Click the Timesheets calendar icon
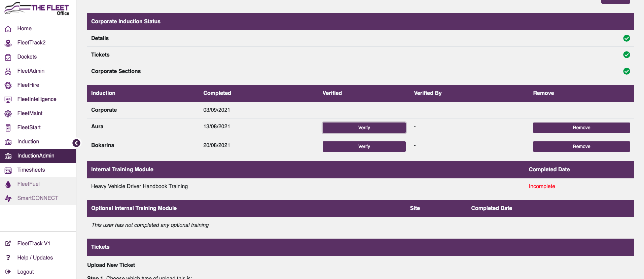644x279 pixels. click(x=8, y=170)
